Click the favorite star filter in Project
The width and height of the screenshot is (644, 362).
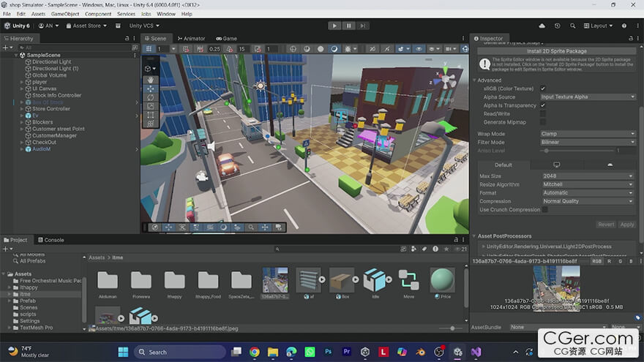click(x=446, y=249)
